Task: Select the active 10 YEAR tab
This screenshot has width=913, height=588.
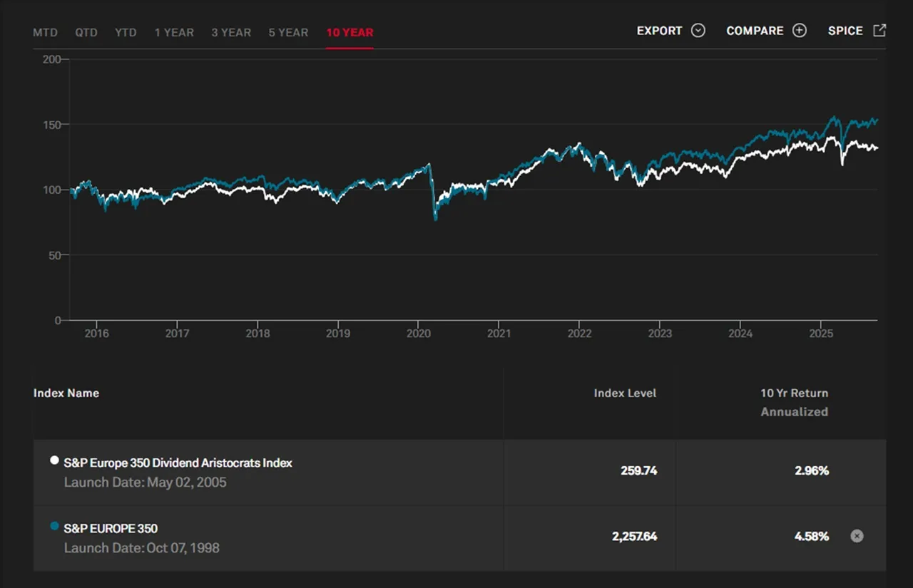Action: (350, 33)
